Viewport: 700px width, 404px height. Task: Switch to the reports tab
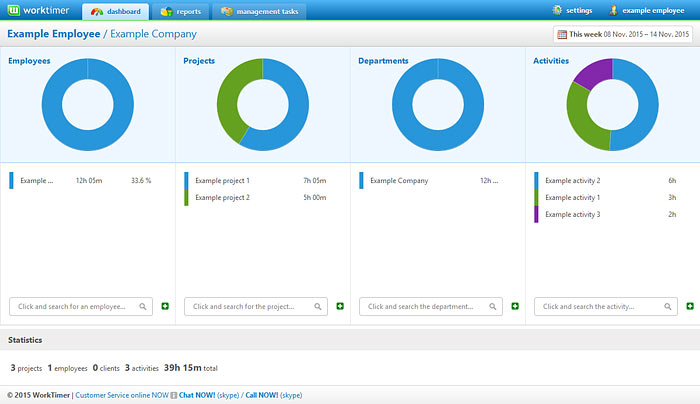pyautogui.click(x=181, y=12)
